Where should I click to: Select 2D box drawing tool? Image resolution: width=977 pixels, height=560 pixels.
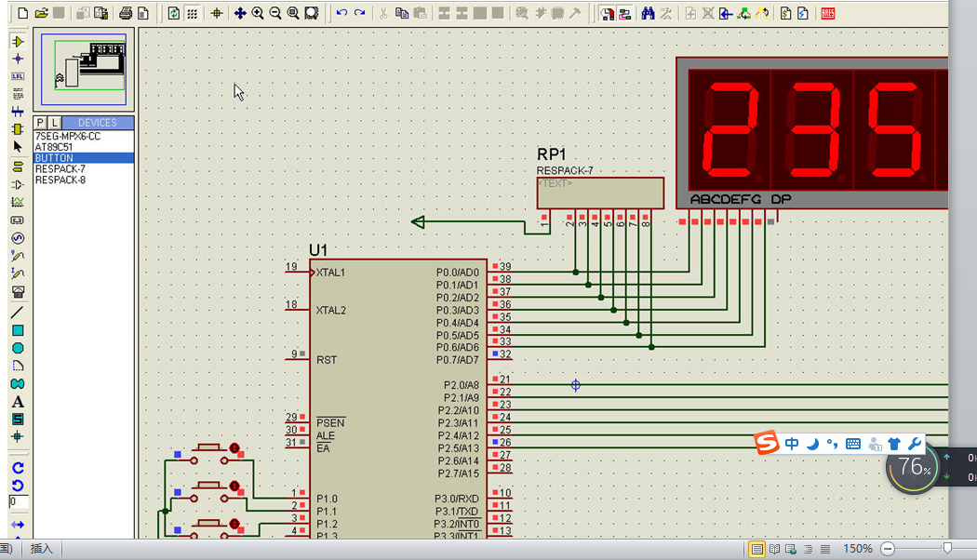pyautogui.click(x=18, y=330)
